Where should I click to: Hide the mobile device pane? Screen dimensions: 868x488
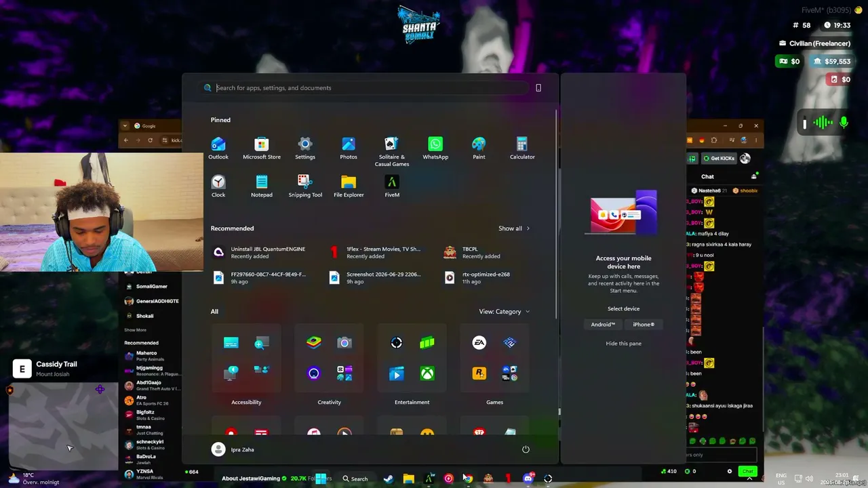tap(623, 344)
